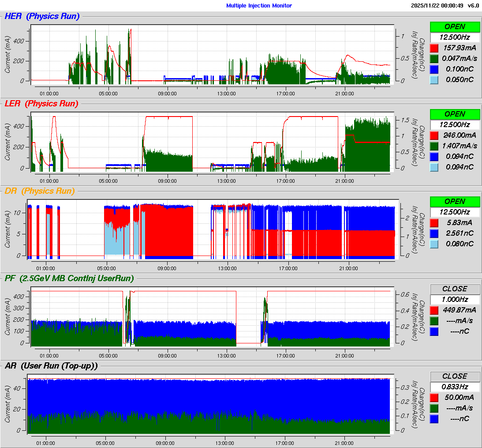Image resolution: width=482 pixels, height=448 pixels.
Task: Click the DR OPEN status indicator
Action: point(455,201)
